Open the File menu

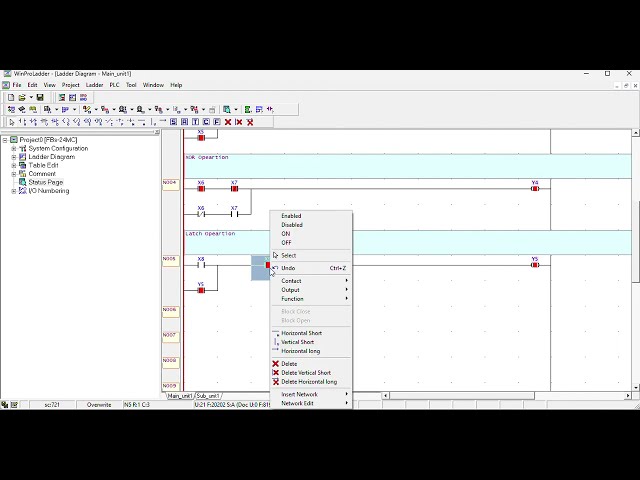tap(17, 85)
